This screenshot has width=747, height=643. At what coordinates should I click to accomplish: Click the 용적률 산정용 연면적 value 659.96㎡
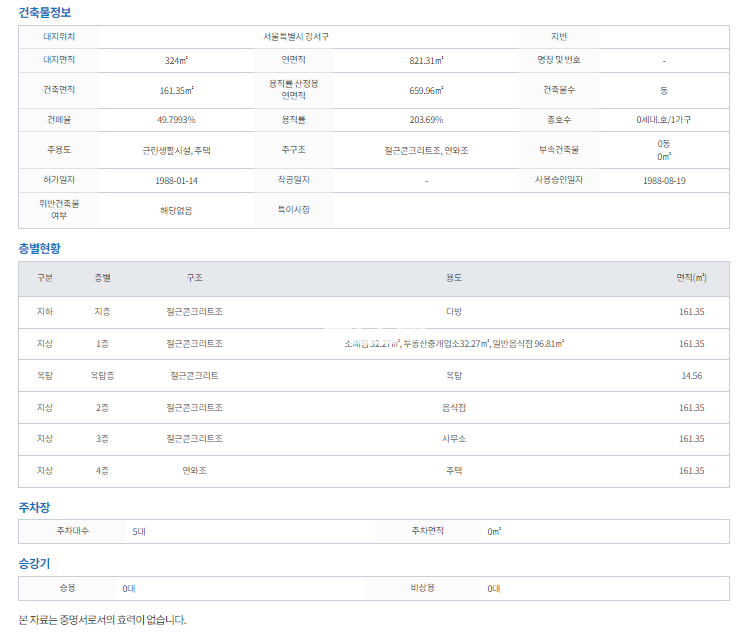point(426,90)
